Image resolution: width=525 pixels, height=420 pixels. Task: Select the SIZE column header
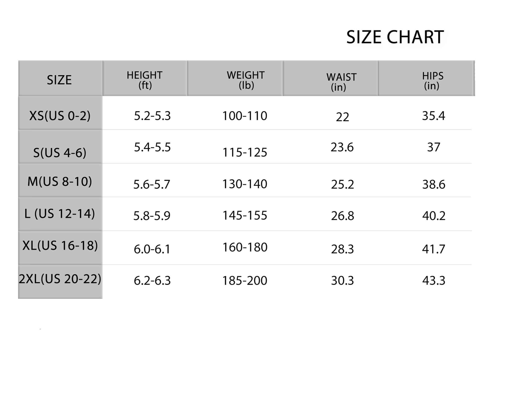coord(59,80)
